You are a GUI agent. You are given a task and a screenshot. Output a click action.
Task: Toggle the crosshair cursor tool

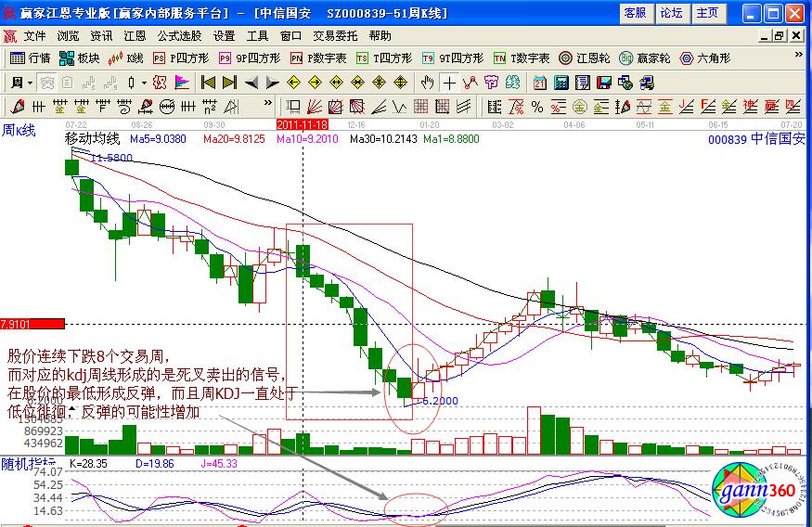click(449, 82)
